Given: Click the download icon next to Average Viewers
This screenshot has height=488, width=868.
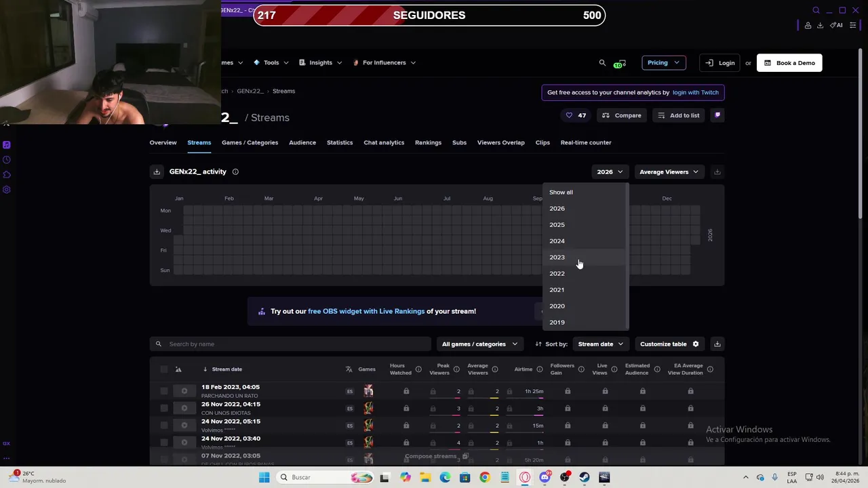Looking at the screenshot, I should [x=717, y=171].
